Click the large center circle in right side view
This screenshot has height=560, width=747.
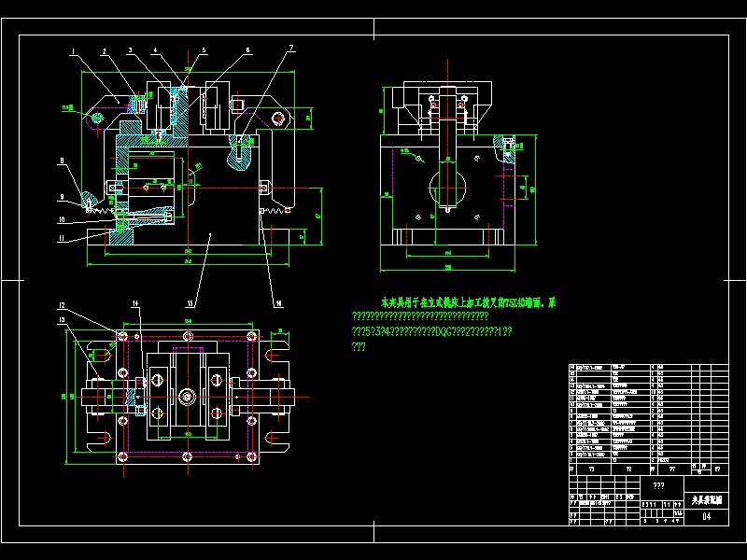pyautogui.click(x=447, y=188)
